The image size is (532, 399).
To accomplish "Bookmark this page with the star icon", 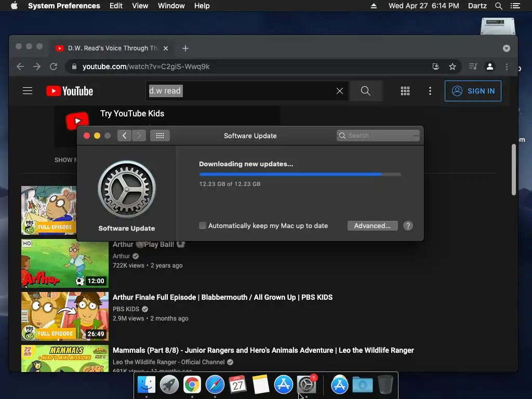I will click(x=453, y=66).
